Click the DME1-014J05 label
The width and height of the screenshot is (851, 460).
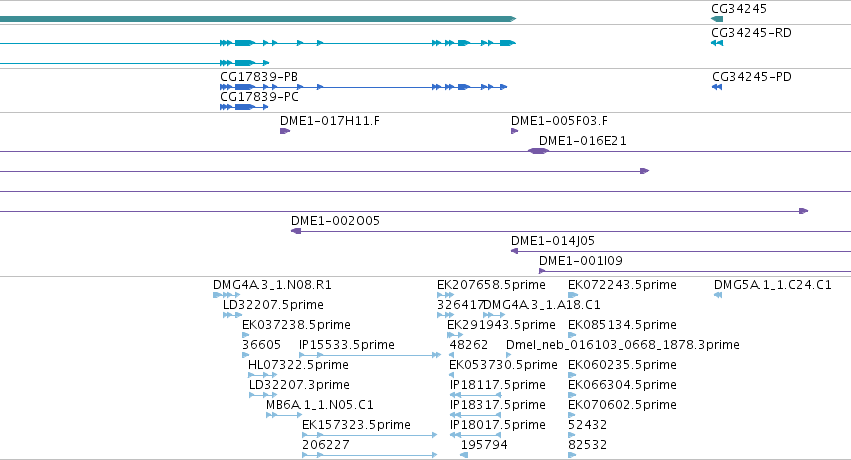click(553, 240)
